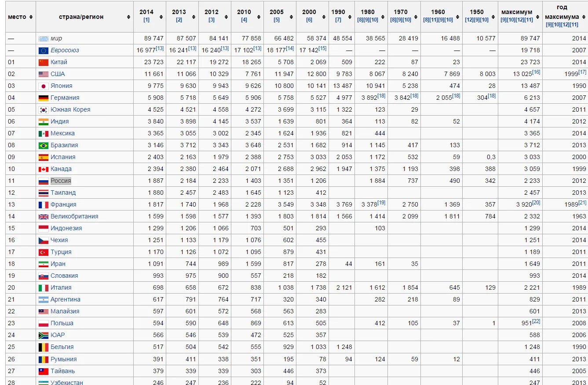588x385 pixels.
Task: Click the Canada flag icon
Action: [x=43, y=169]
